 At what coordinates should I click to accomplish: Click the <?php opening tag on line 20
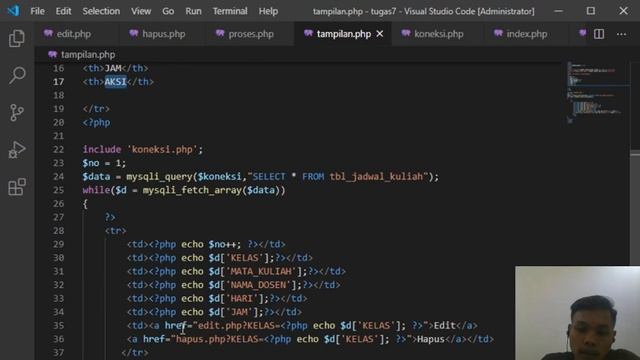[96, 122]
